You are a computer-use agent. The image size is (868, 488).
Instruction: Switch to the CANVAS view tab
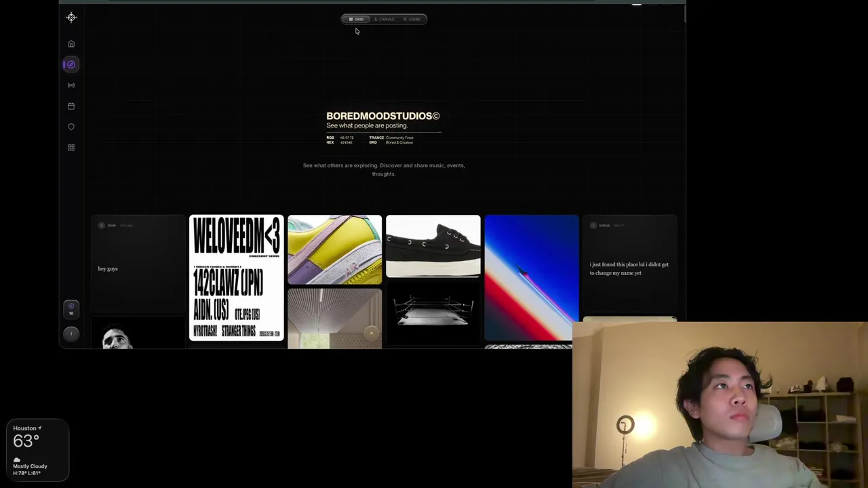(x=384, y=19)
